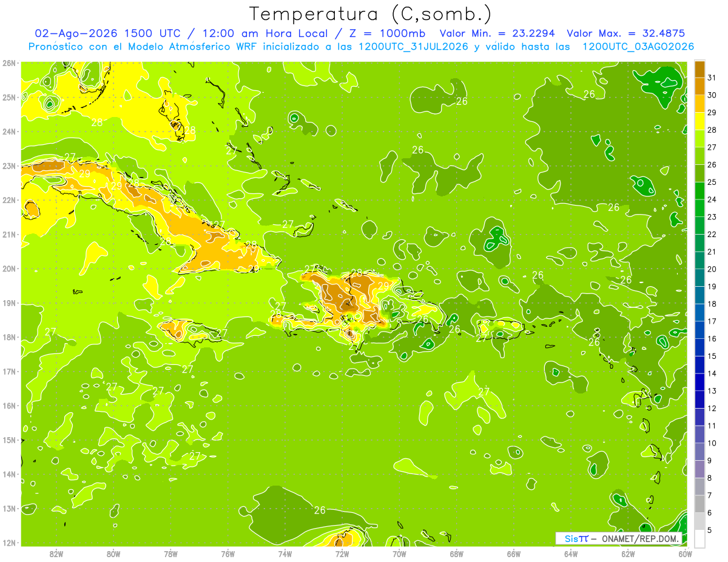Click the '22N' latitude axis label
The width and height of the screenshot is (728, 562).
tap(8, 200)
